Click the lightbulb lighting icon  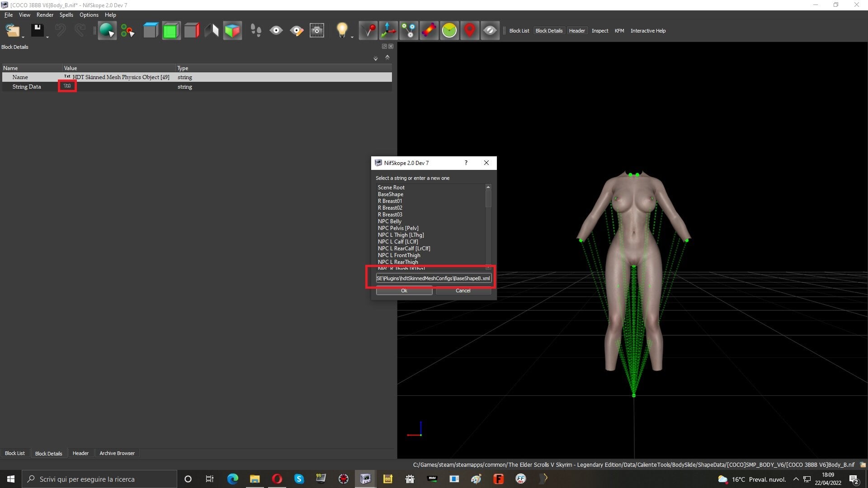342,31
